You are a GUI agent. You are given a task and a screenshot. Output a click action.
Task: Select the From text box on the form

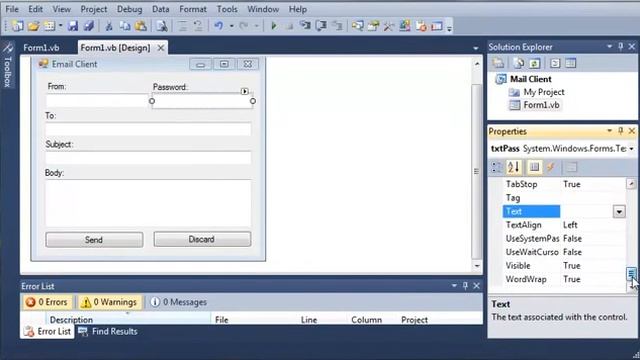pyautogui.click(x=97, y=100)
